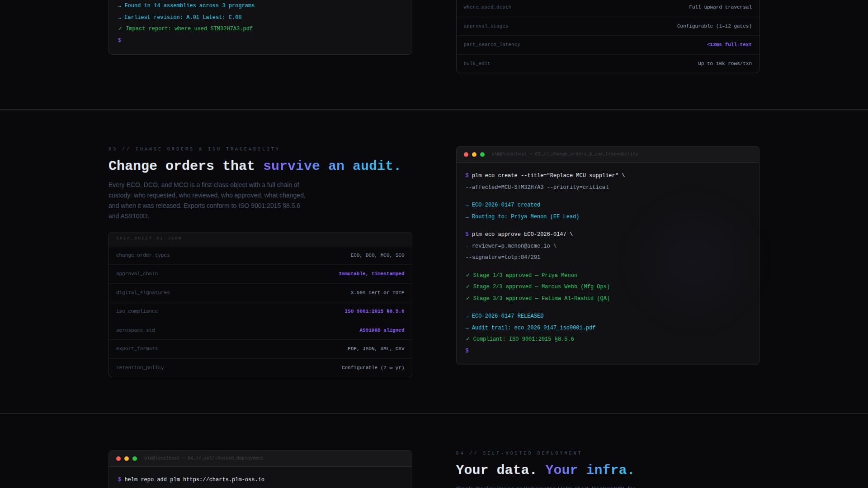
Task: Select the 'Immutable, timestamped' value
Action: [372, 274]
